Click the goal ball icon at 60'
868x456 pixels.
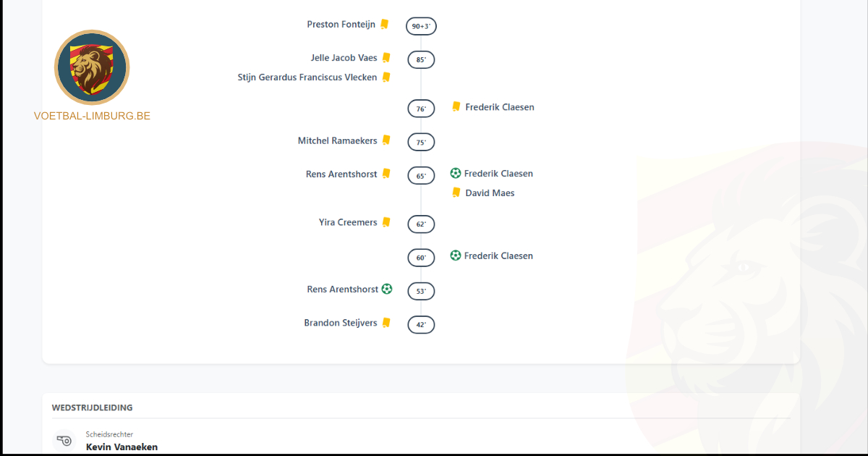pos(456,256)
